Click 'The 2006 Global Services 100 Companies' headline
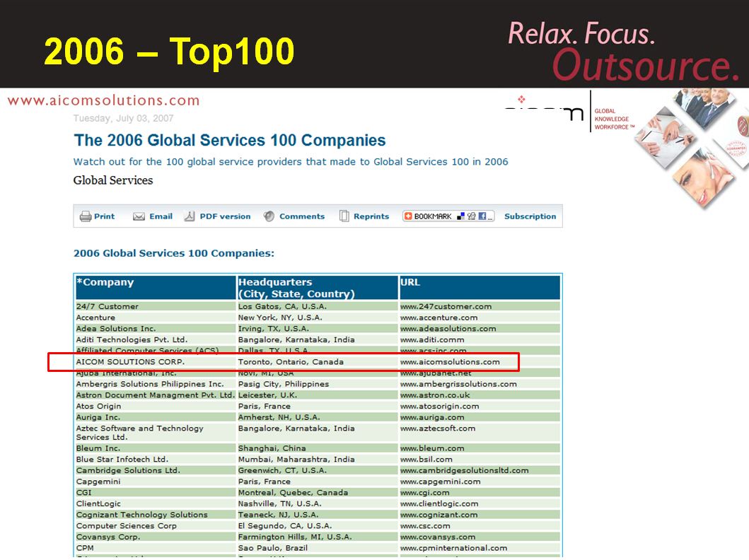The image size is (749, 560). (x=229, y=141)
